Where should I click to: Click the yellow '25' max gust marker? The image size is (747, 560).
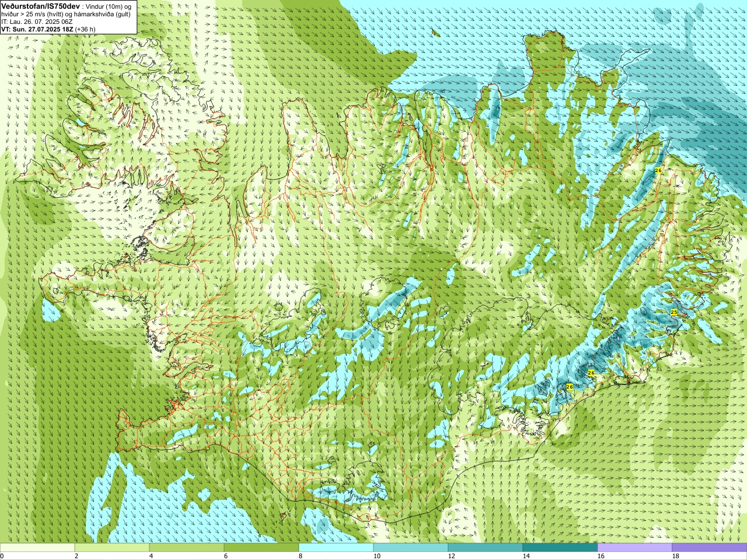(674, 313)
